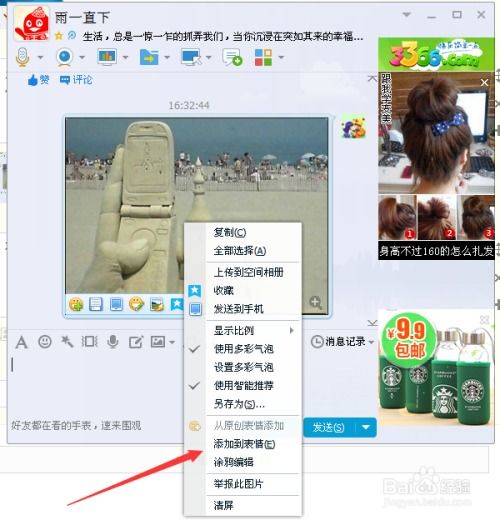This screenshot has height=520, width=500.
Task: Open font settings with A icon
Action: tap(22, 342)
